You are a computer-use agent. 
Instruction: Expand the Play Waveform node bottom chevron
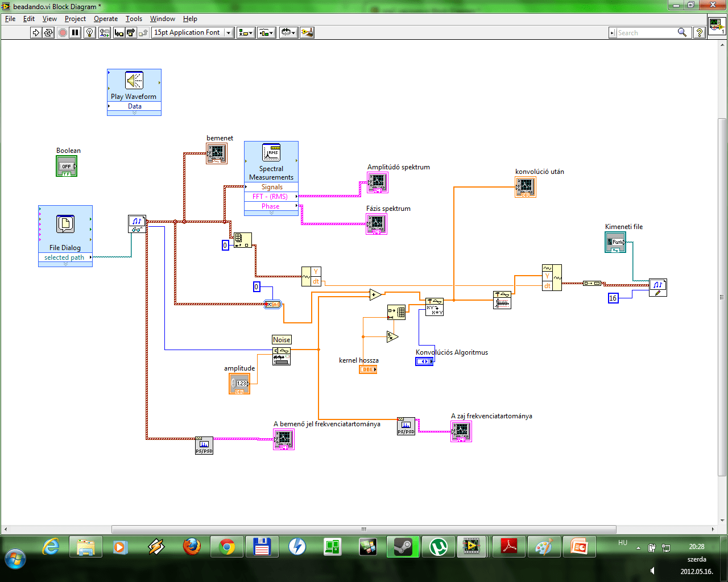[x=134, y=113]
